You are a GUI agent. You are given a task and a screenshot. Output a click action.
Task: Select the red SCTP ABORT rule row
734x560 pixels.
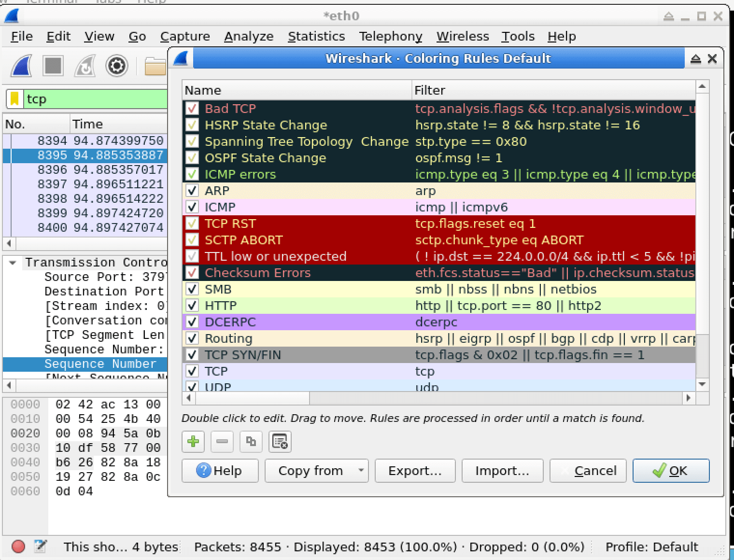click(439, 240)
